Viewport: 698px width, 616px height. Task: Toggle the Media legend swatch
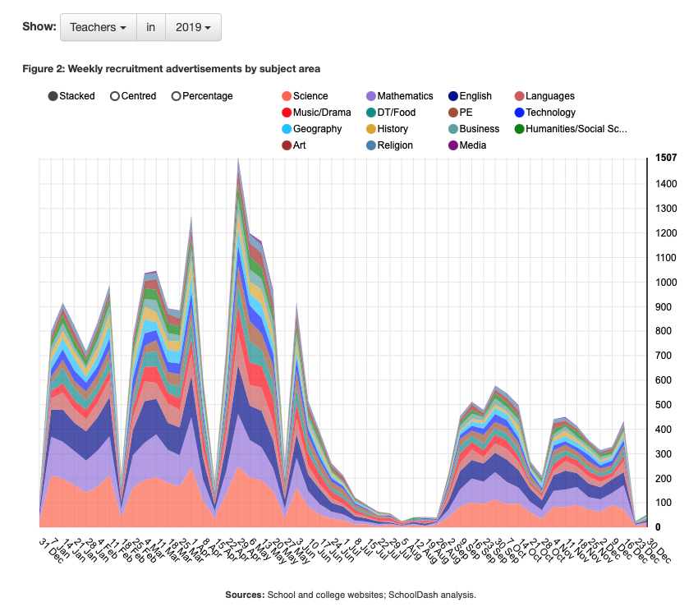point(453,145)
